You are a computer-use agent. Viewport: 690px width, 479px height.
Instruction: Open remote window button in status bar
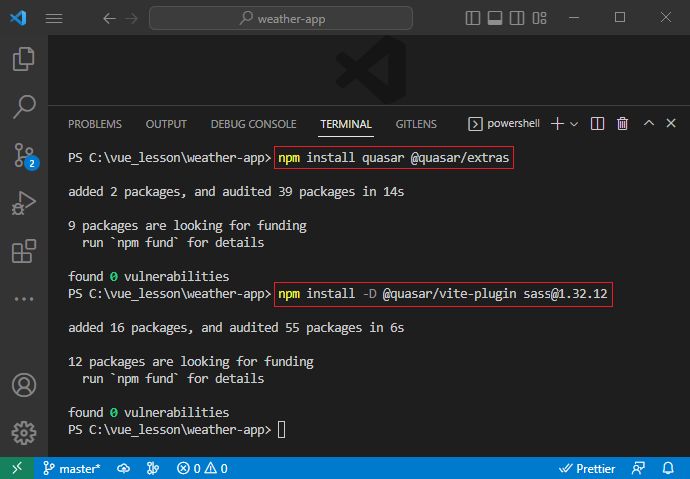pos(17,468)
